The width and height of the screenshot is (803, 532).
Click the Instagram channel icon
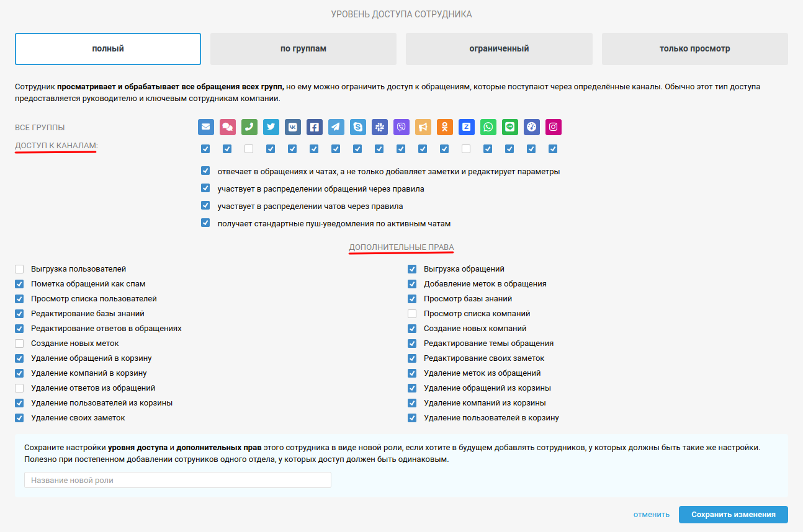[554, 127]
